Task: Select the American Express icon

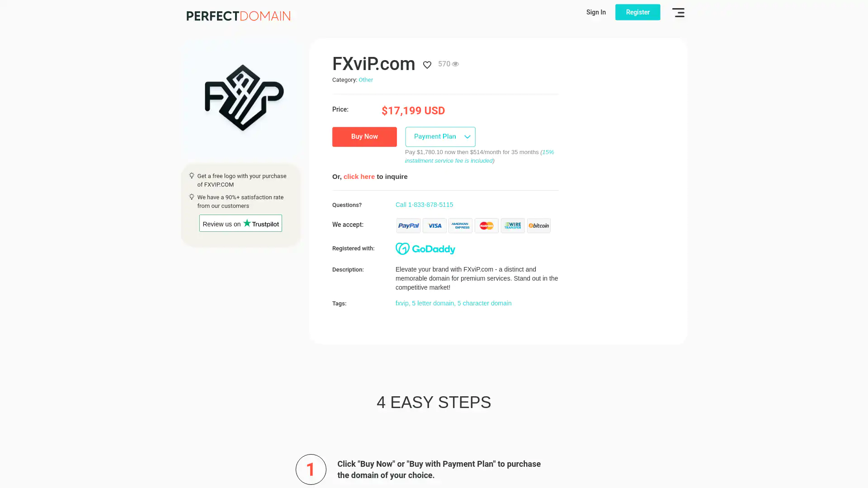Action: (x=460, y=225)
